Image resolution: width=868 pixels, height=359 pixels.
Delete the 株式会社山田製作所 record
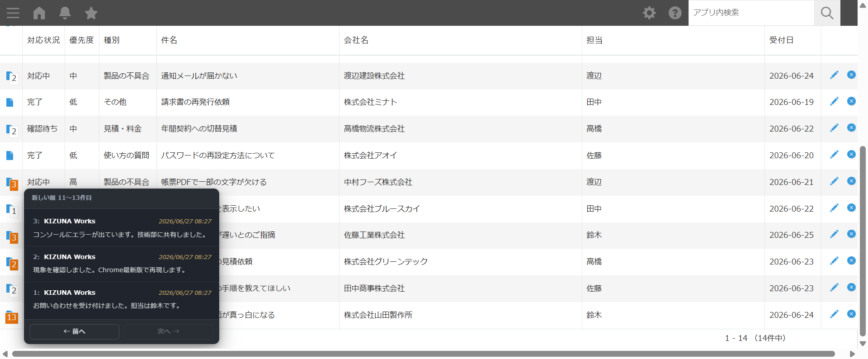851,314
